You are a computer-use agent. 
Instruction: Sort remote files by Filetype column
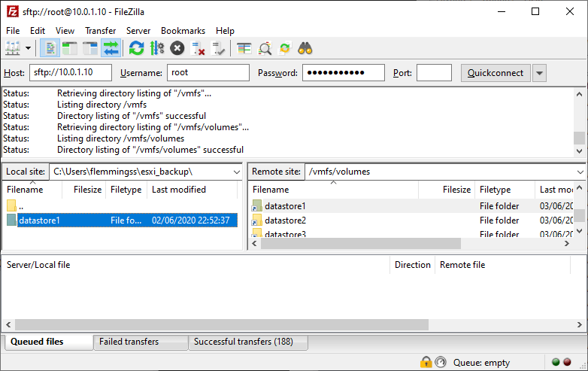(x=505, y=190)
